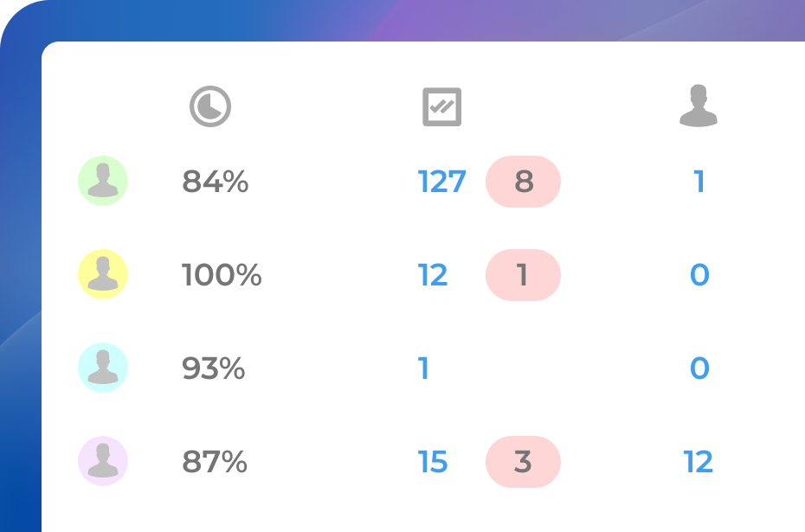This screenshot has width=805, height=532.
Task: Open the yellow user avatar
Action: pyautogui.click(x=103, y=274)
